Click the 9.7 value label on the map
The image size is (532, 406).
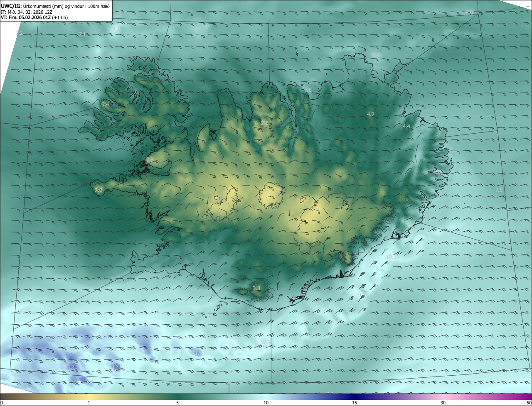click(x=116, y=29)
